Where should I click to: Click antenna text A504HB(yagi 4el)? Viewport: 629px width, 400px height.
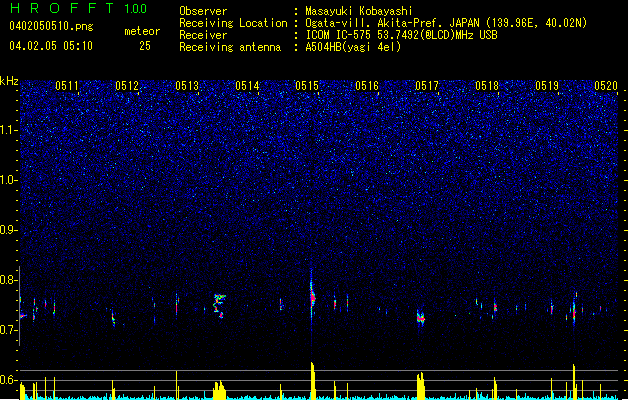(353, 47)
